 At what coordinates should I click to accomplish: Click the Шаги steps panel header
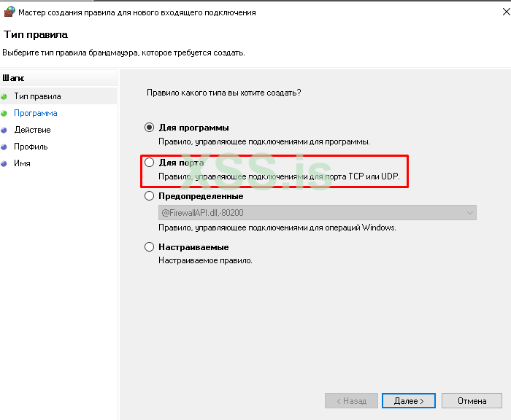point(13,77)
